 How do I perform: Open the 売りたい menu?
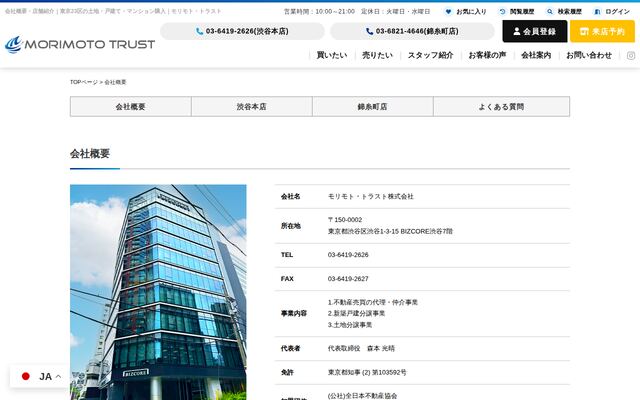[x=378, y=55]
